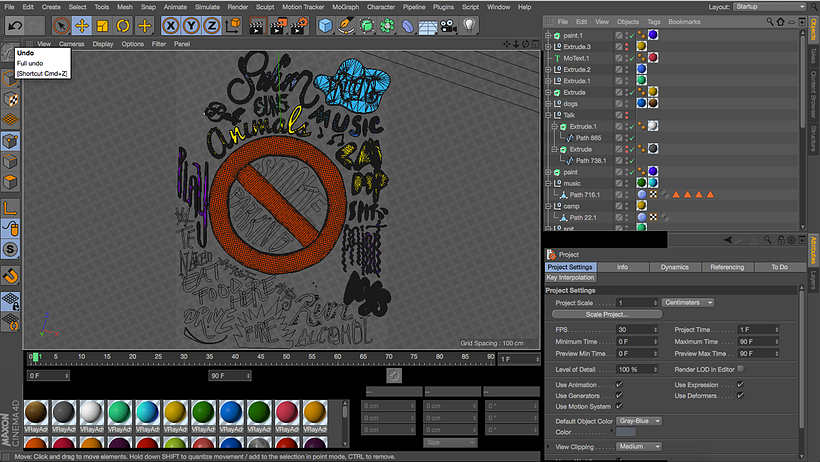
Task: Open the To Do tab
Action: tap(779, 267)
